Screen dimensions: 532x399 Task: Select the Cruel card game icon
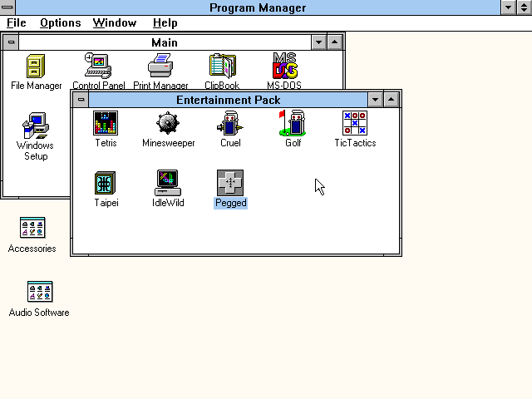(x=230, y=123)
